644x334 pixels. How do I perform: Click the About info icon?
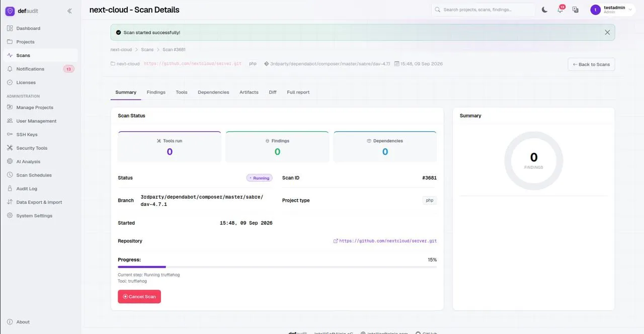[x=10, y=322]
